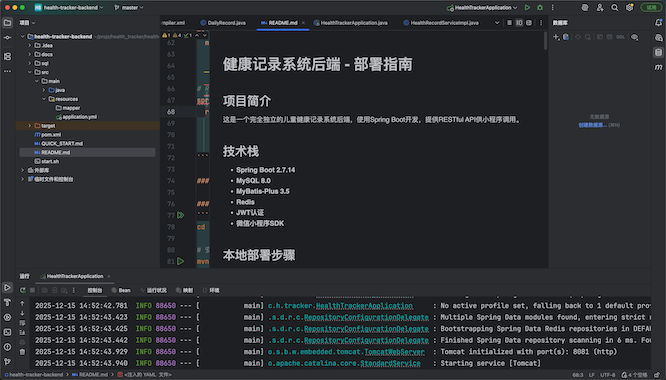Collapse the resources folder
This screenshot has width=666, height=380.
[44, 99]
